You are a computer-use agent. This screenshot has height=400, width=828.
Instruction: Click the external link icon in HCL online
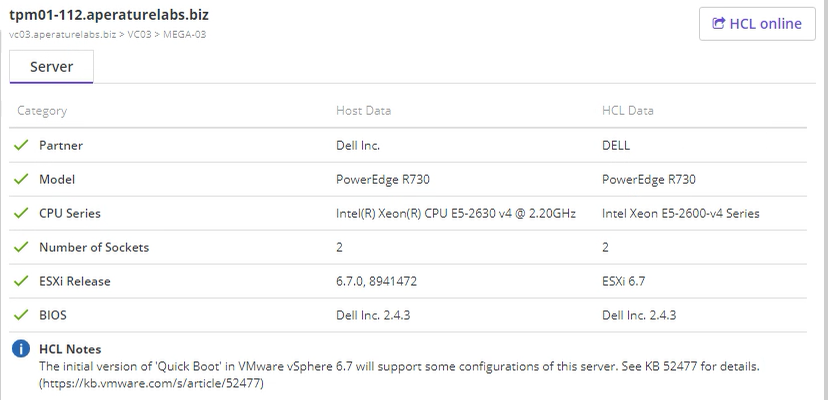[x=718, y=24]
